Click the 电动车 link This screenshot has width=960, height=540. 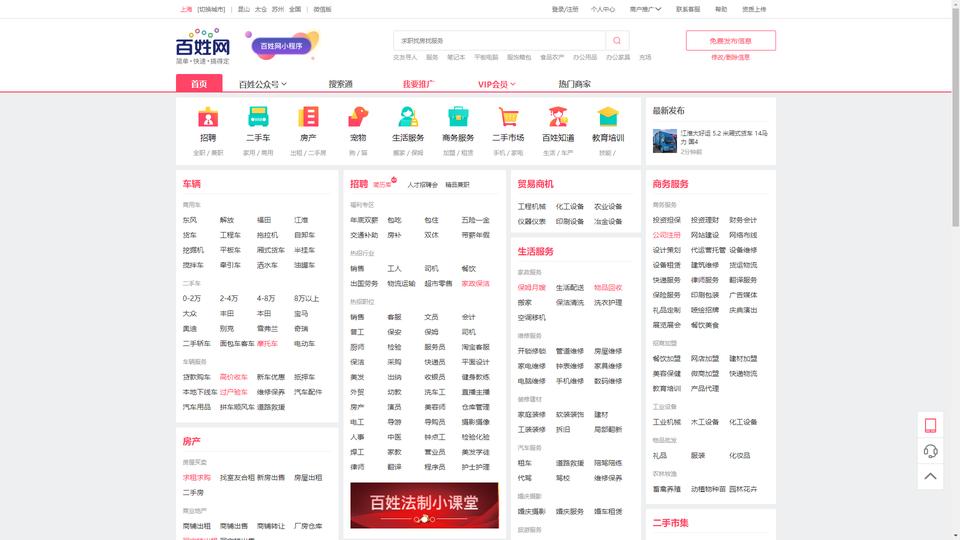[304, 344]
